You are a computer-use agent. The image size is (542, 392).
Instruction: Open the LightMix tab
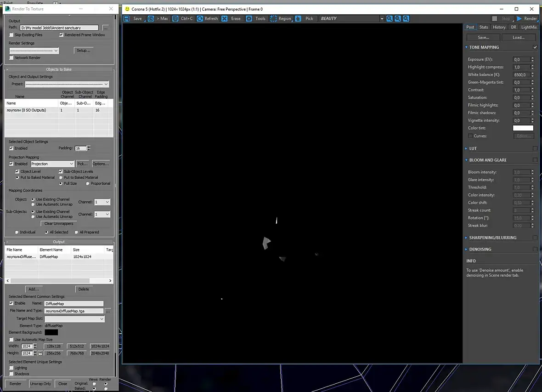pos(529,27)
